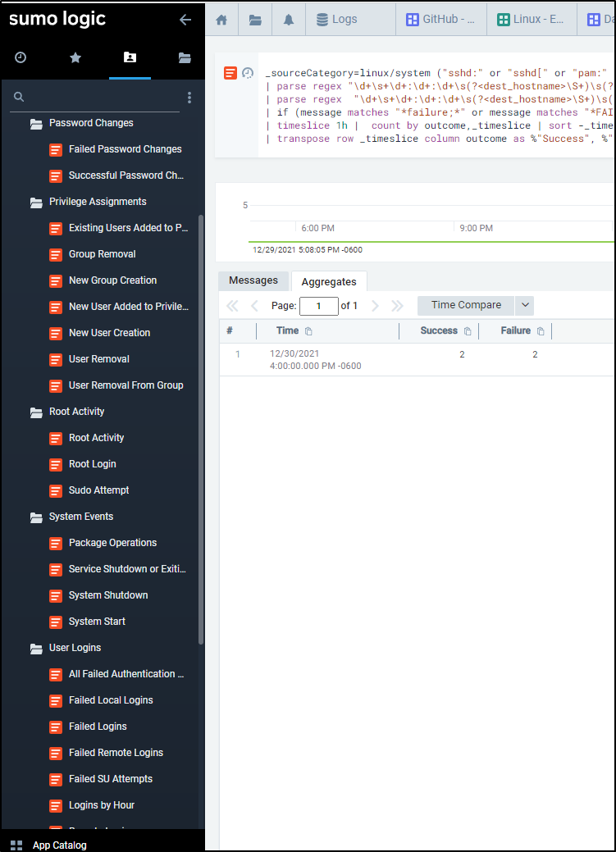The image size is (616, 852).
Task: Click the log search type icon beside query
Action: tap(230, 73)
